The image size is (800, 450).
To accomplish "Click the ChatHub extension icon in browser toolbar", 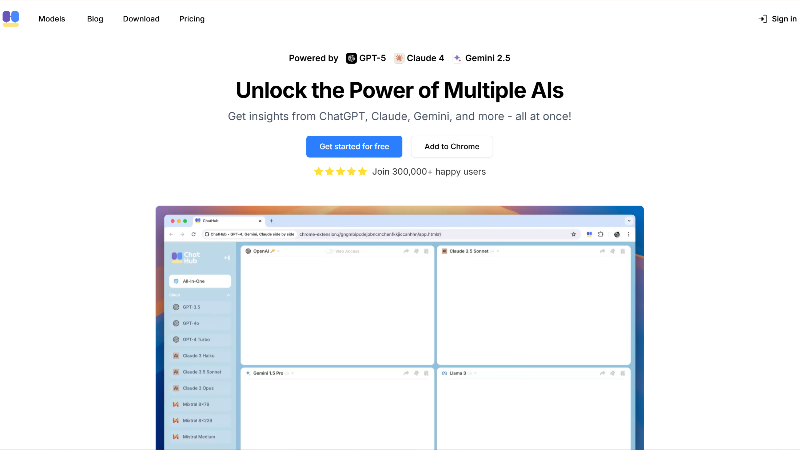I will 589,234.
